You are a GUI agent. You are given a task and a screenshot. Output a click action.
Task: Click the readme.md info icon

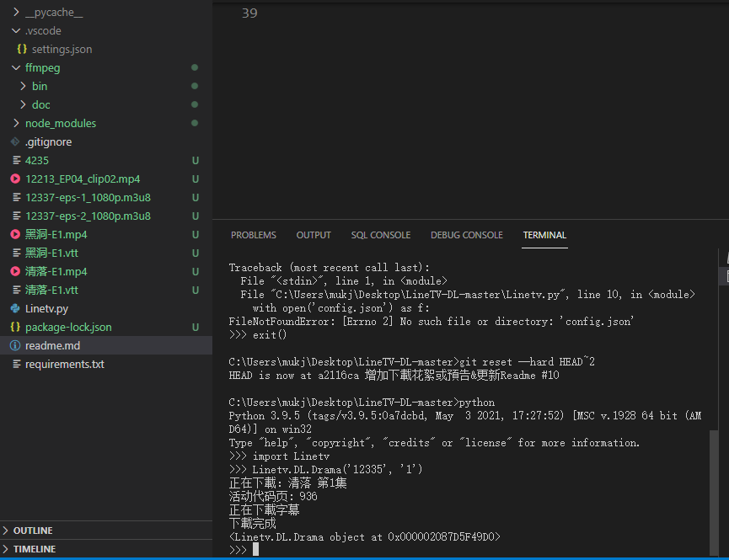coord(15,345)
